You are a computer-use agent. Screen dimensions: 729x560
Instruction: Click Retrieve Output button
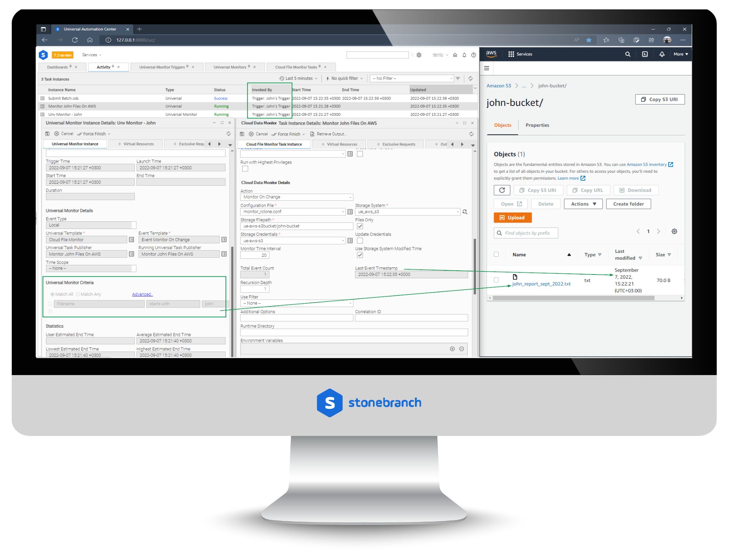coord(328,134)
